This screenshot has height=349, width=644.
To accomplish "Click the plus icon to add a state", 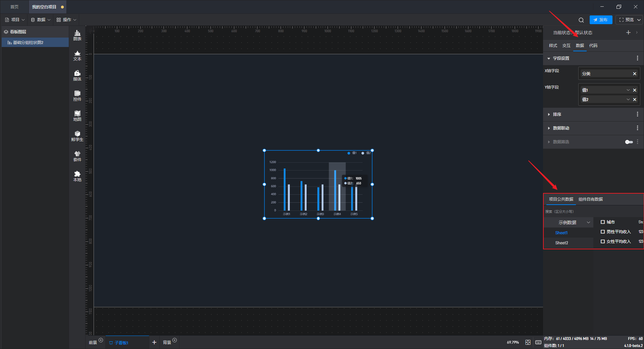I will pos(628,33).
